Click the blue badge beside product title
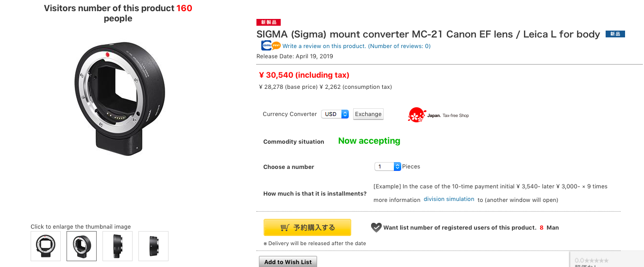The image size is (644, 267). click(x=615, y=34)
